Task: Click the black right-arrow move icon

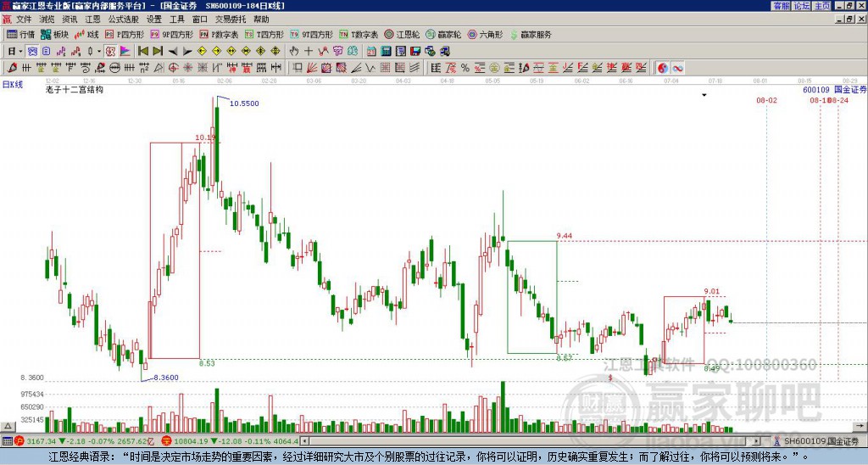Action: 187,52
